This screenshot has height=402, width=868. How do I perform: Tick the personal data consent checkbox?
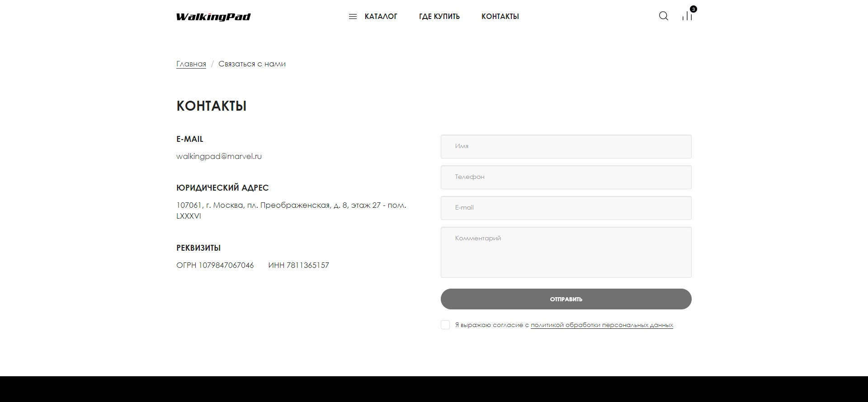click(x=445, y=325)
